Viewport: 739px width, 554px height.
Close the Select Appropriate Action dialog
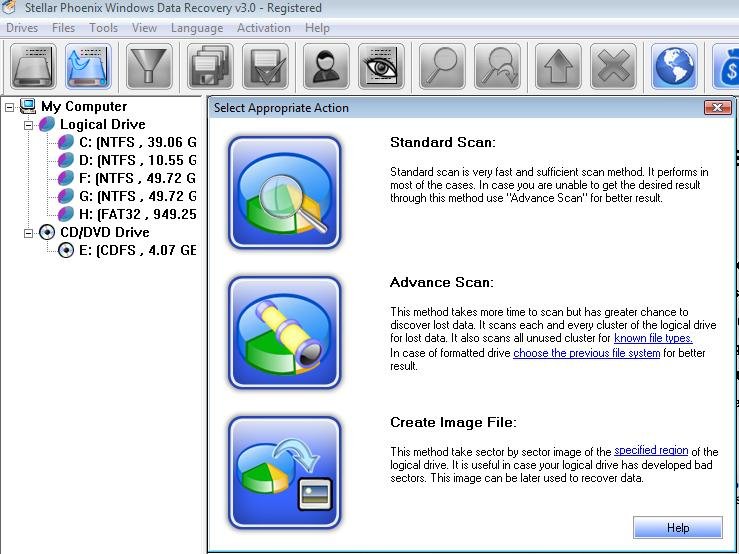(717, 107)
